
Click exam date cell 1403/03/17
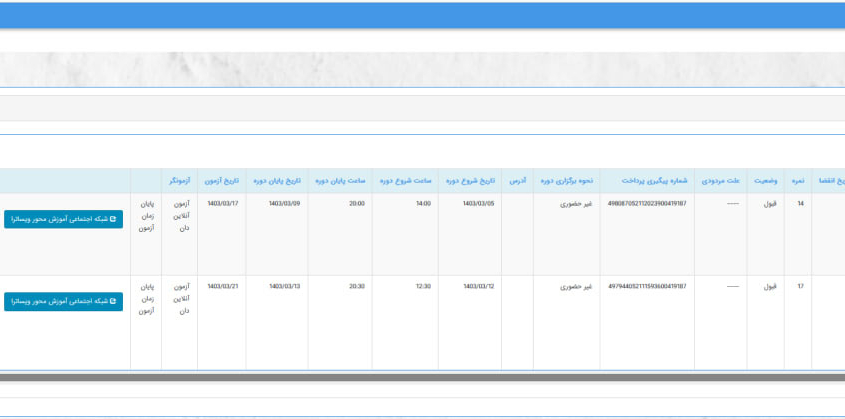[222, 203]
